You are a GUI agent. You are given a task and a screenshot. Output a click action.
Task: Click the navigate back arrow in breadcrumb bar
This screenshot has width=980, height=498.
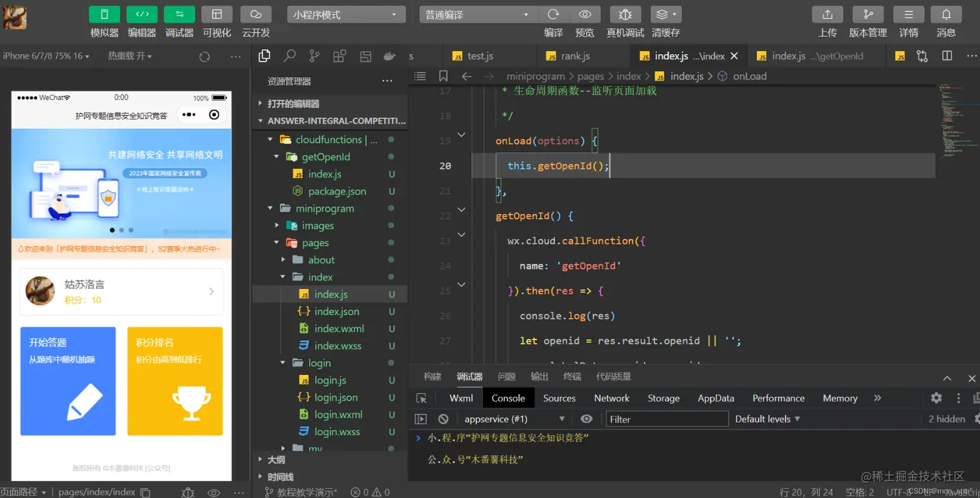tap(467, 76)
